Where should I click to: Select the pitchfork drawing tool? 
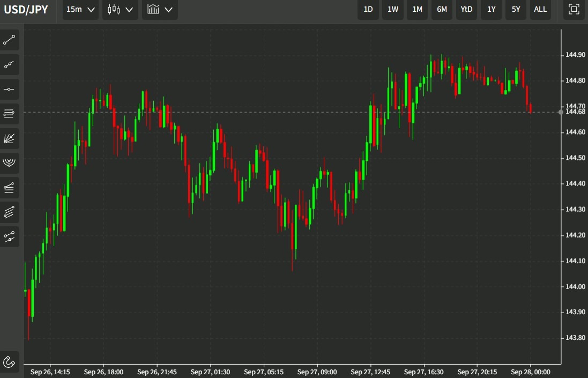point(9,236)
